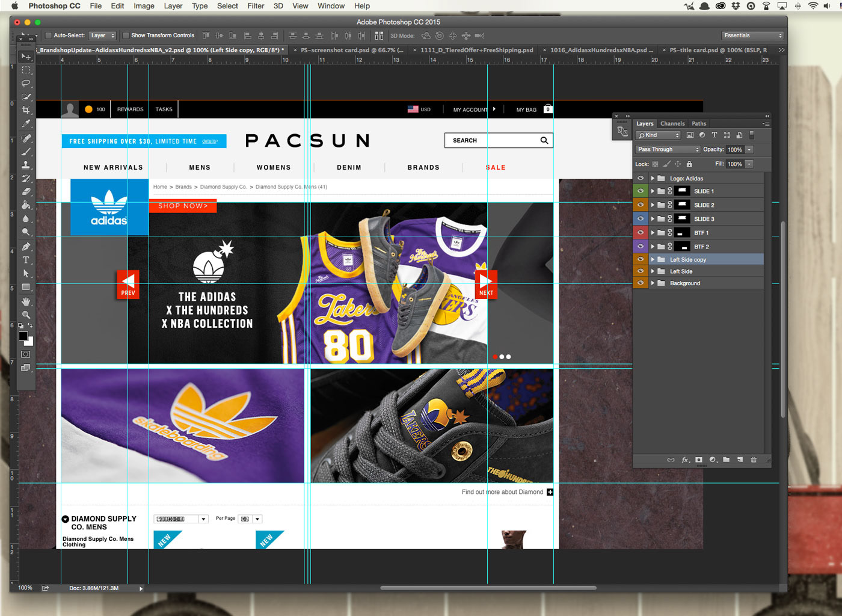Select the Dodge tool

26,232
